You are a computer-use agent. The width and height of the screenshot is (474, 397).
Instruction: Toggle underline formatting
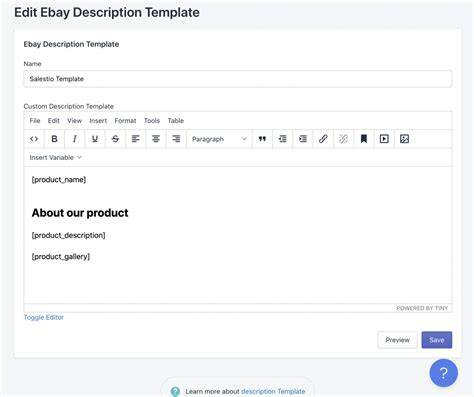coord(95,139)
